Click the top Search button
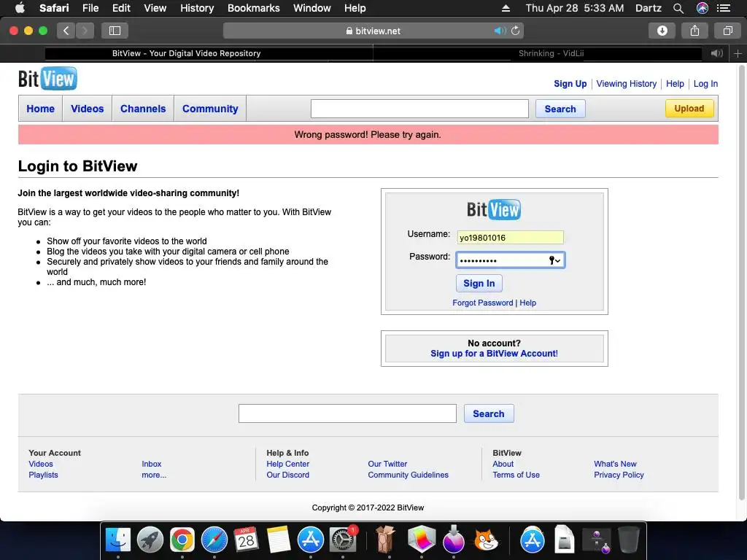Viewport: 747px width, 560px height. click(560, 109)
